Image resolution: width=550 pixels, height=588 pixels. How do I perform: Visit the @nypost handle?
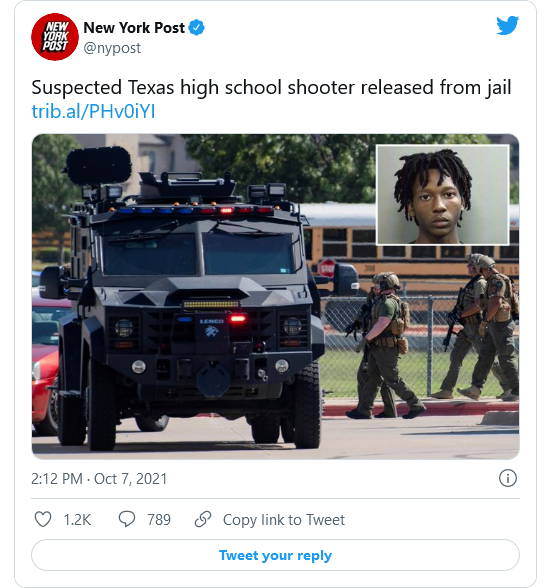click(112, 48)
